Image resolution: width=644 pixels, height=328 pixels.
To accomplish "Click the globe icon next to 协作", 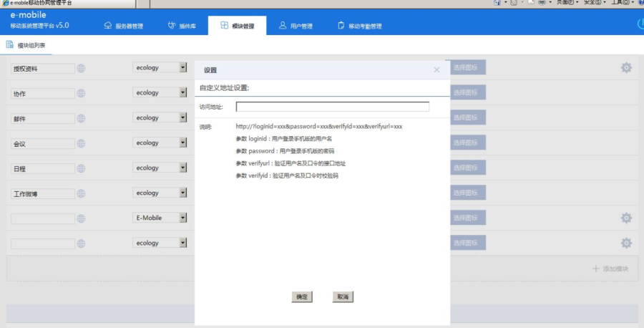I will pos(82,93).
